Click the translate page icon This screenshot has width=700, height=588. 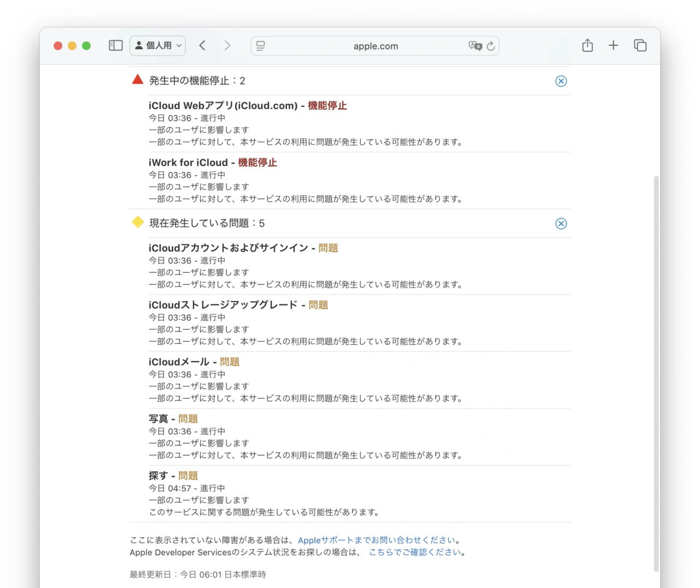(475, 46)
